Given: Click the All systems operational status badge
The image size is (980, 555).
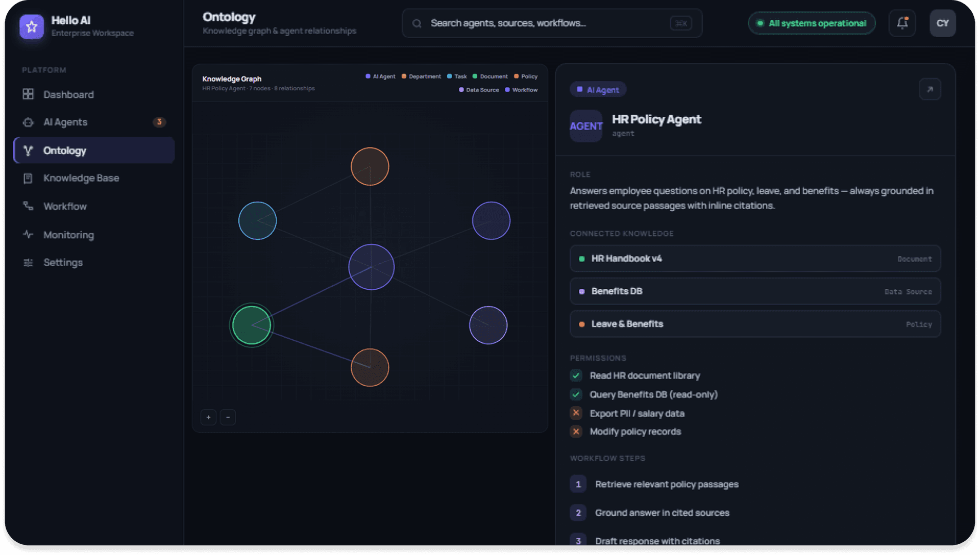Looking at the screenshot, I should (x=812, y=23).
